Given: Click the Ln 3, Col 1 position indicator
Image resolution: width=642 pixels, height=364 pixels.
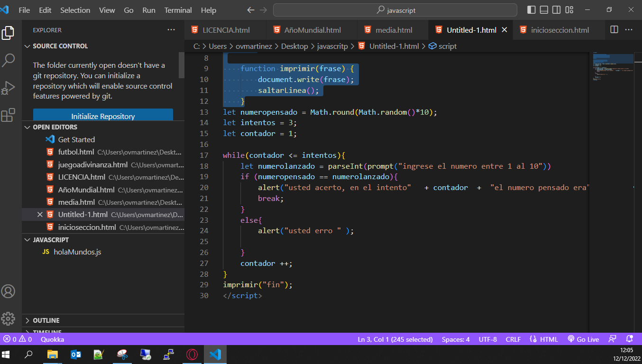Looking at the screenshot, I should point(395,339).
